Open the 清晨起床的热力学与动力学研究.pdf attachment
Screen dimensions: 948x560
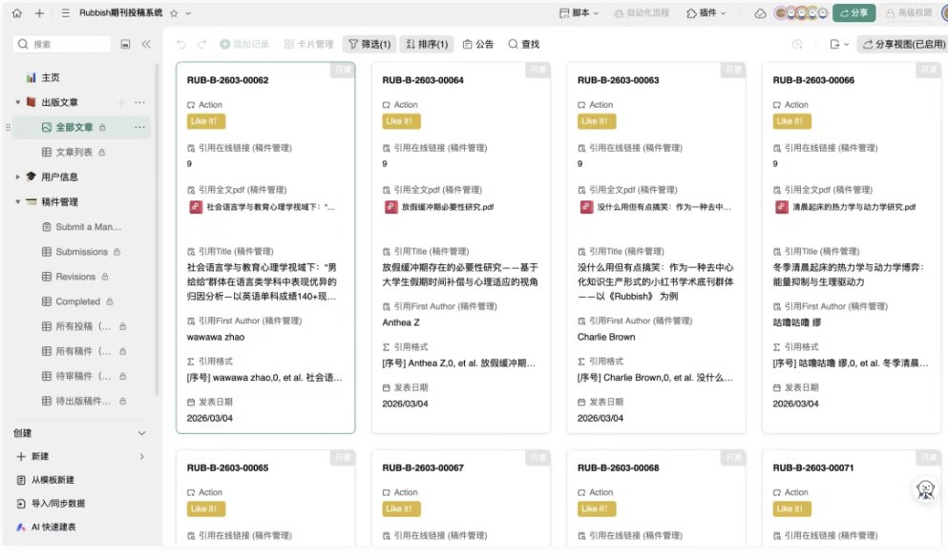coord(846,207)
